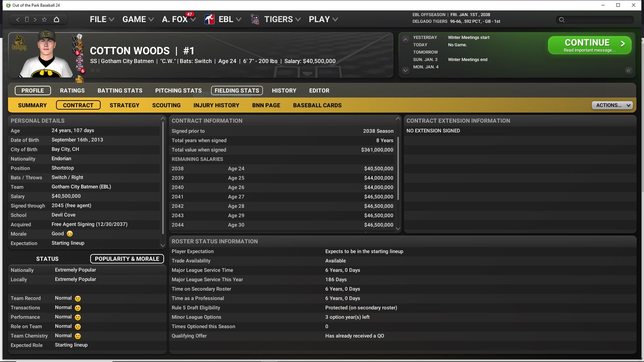Click the Tigers team logo icon
This screenshot has width=644, height=362.
pyautogui.click(x=255, y=19)
